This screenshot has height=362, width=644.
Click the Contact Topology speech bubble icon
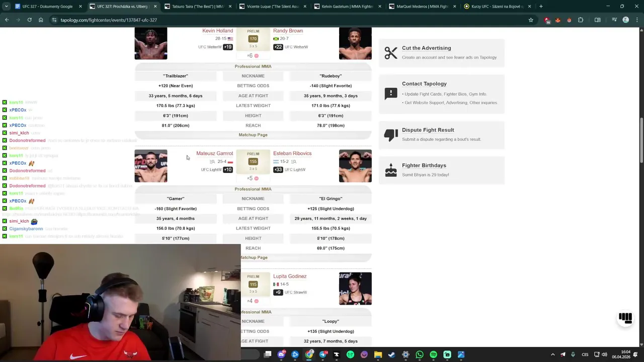pos(391,93)
